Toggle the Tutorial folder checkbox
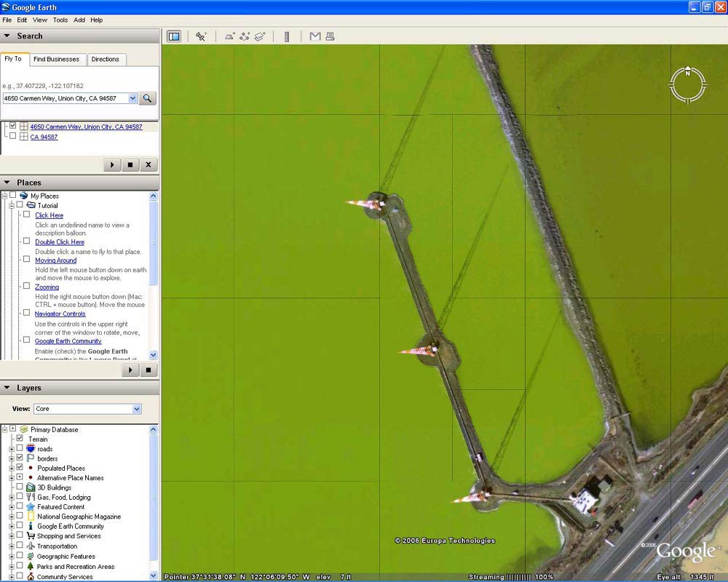This screenshot has height=582, width=728. coord(20,204)
